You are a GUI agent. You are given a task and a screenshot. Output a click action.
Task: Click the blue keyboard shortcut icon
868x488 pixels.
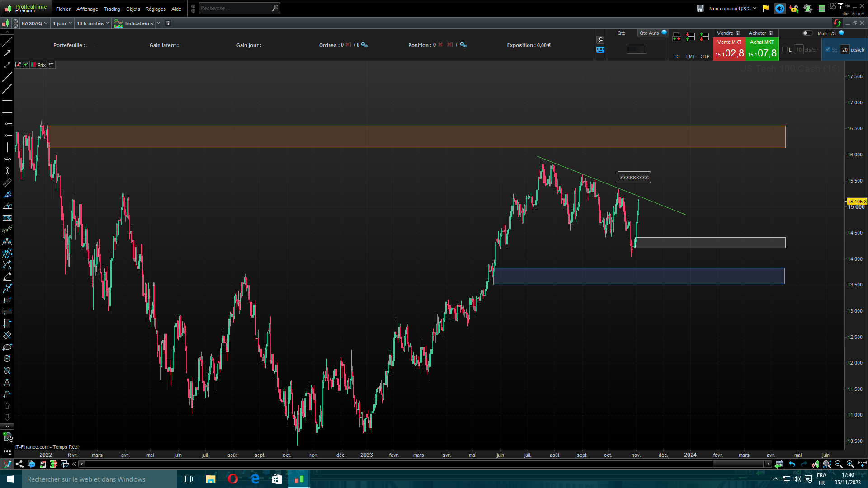[600, 50]
